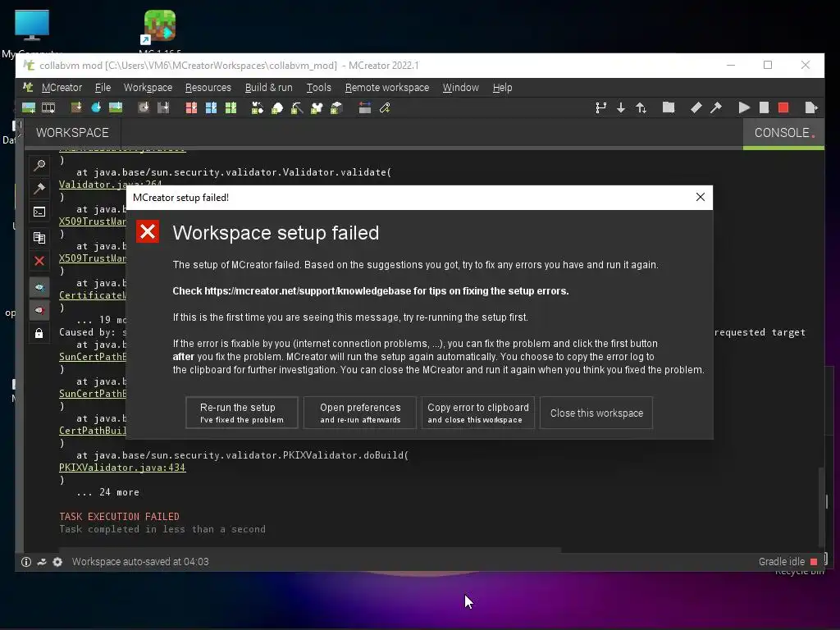Viewport: 840px width, 630px height.
Task: Click the import structure floppy icon
Action: 163,108
